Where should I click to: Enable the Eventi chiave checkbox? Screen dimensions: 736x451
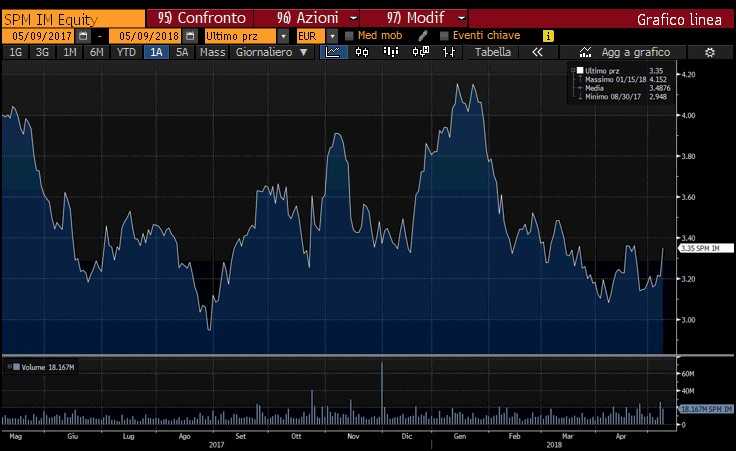pos(444,36)
